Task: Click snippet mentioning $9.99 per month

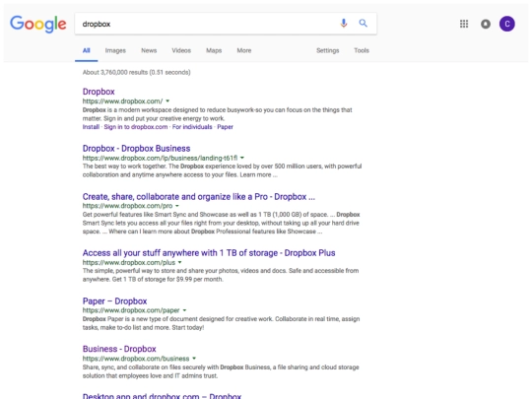Action: [221, 275]
